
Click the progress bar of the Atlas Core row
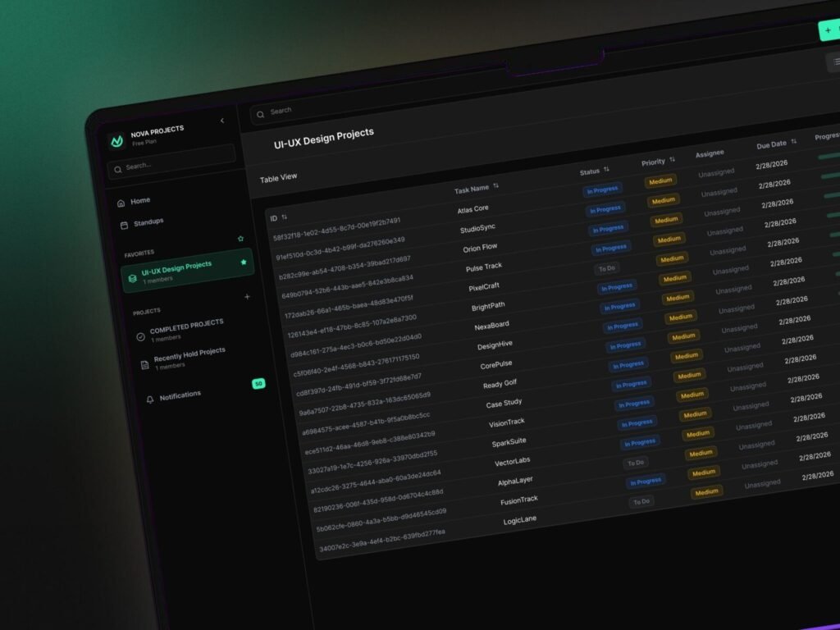[829, 156]
